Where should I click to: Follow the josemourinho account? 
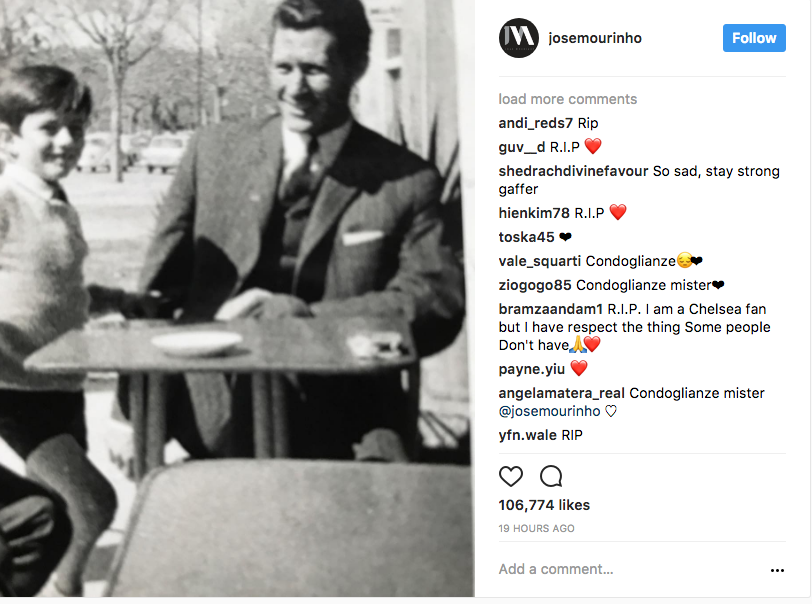click(754, 38)
